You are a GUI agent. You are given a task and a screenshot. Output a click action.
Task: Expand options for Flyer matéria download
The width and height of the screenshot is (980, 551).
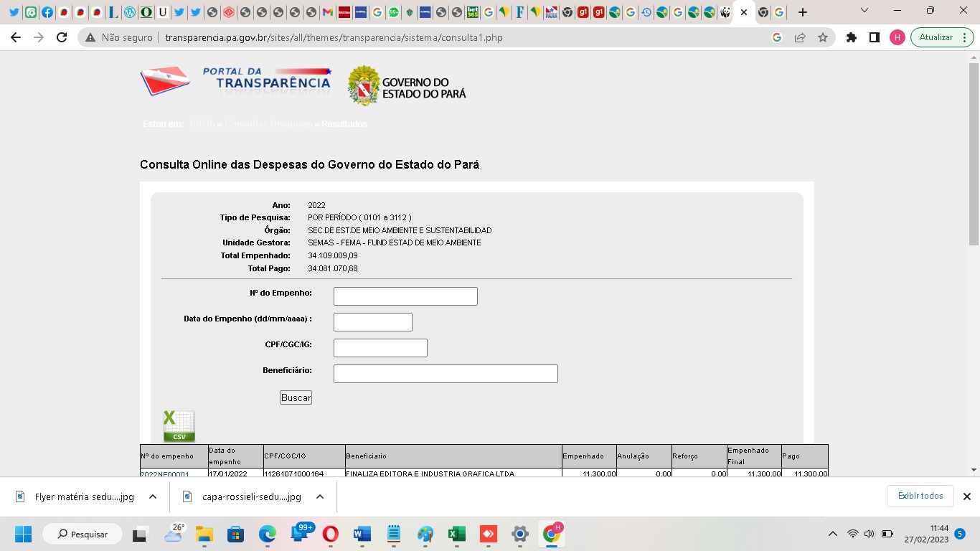point(153,496)
